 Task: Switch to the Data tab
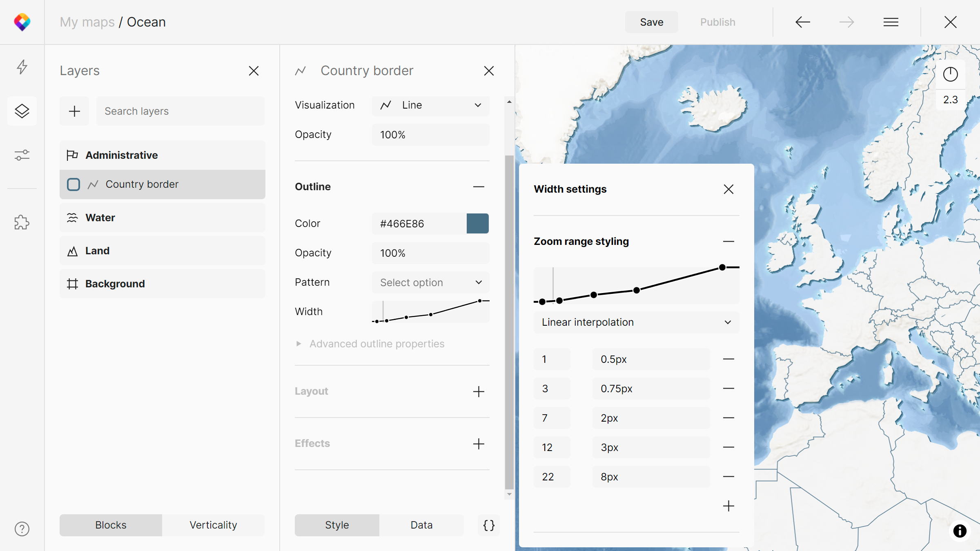421,525
